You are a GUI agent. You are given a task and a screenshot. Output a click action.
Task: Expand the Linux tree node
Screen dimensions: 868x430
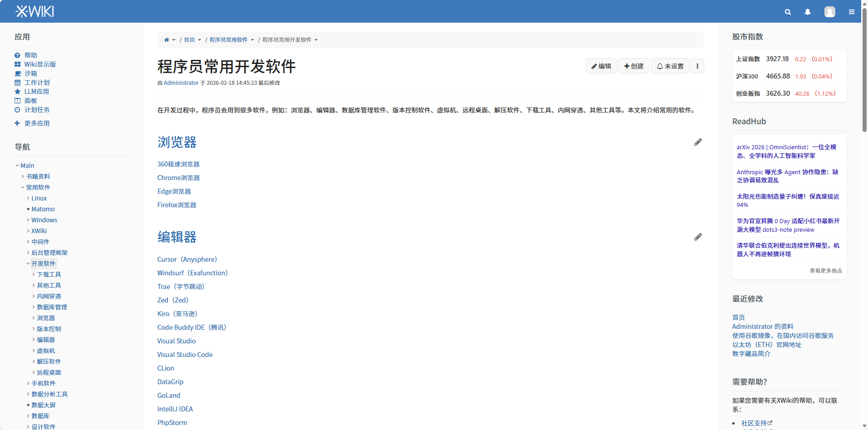(28, 198)
